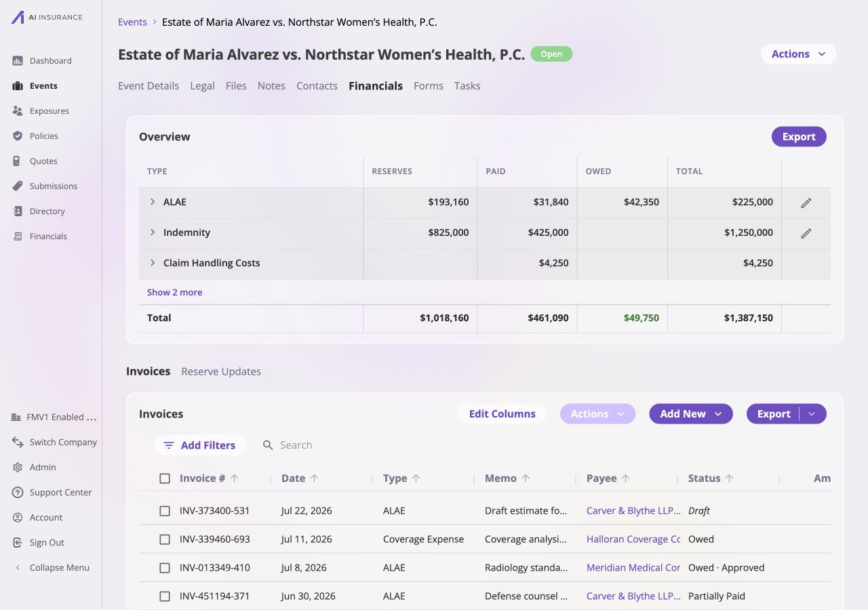Check invoice INV-013349-410
The height and width of the screenshot is (610, 868).
tap(165, 568)
